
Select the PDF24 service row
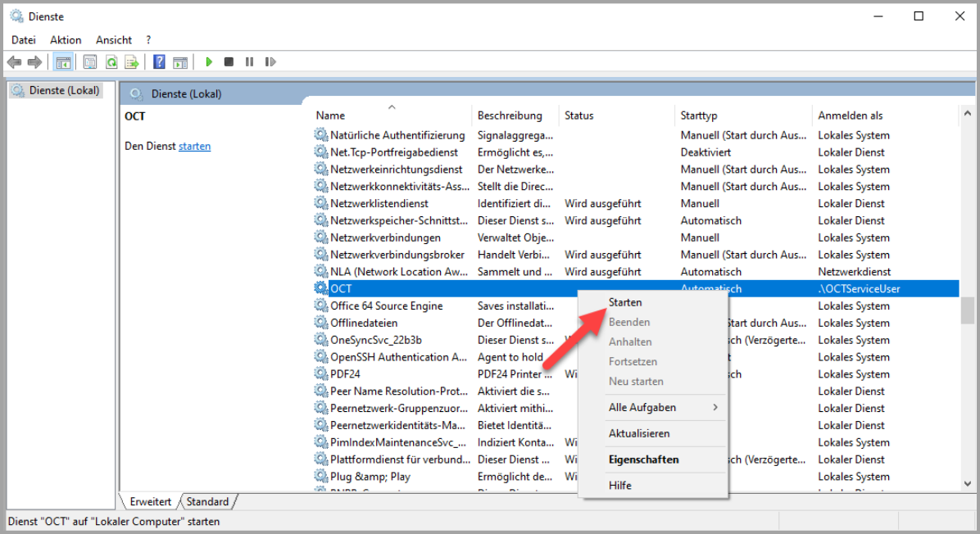pyautogui.click(x=345, y=374)
